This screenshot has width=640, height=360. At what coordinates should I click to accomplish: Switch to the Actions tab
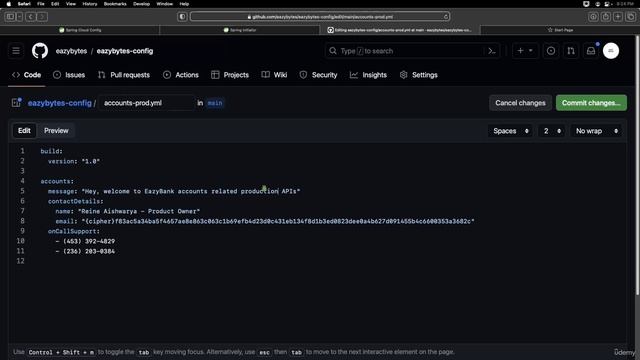click(181, 75)
